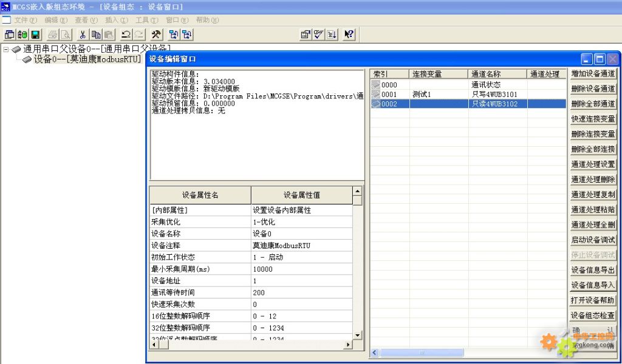Show properties via the properties sheet icon
Viewport: 622px width, 364px height.
306,35
